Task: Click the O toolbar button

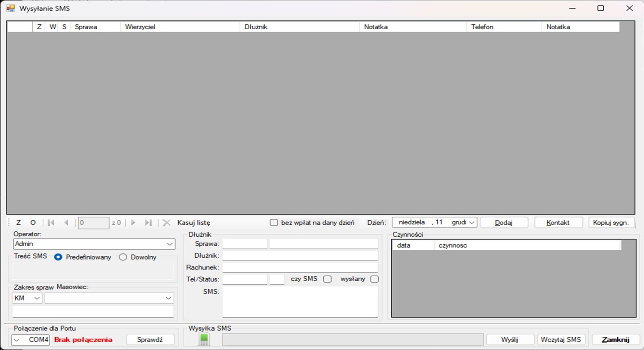Action: tap(33, 223)
